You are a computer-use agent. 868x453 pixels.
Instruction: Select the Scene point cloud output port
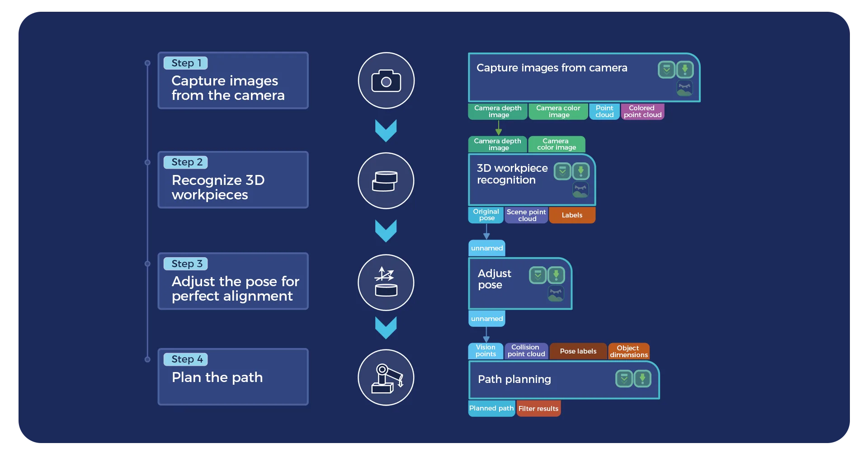coord(526,215)
